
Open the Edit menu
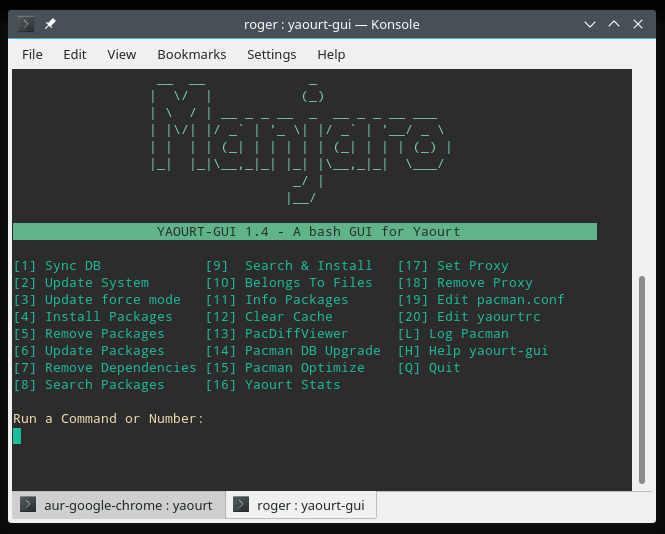75,54
